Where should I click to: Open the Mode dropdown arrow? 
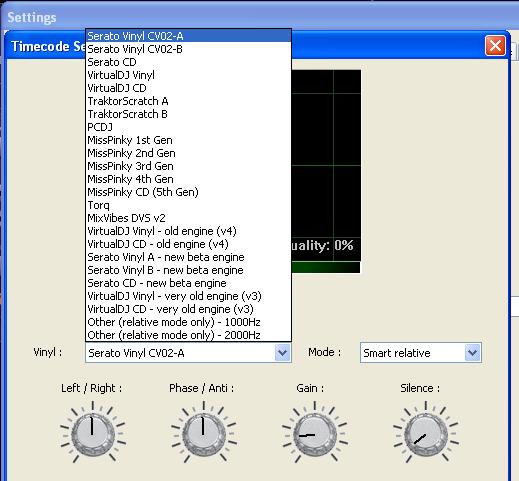coord(473,353)
